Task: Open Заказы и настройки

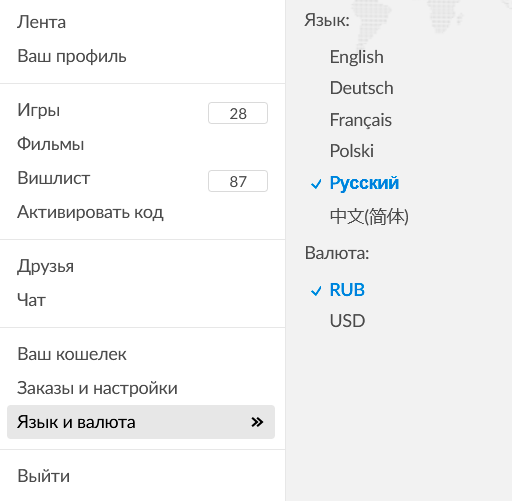Action: (97, 388)
